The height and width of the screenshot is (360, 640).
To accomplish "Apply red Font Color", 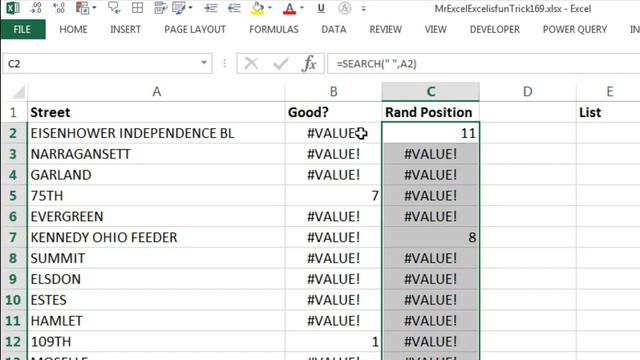I will tap(289, 8).
